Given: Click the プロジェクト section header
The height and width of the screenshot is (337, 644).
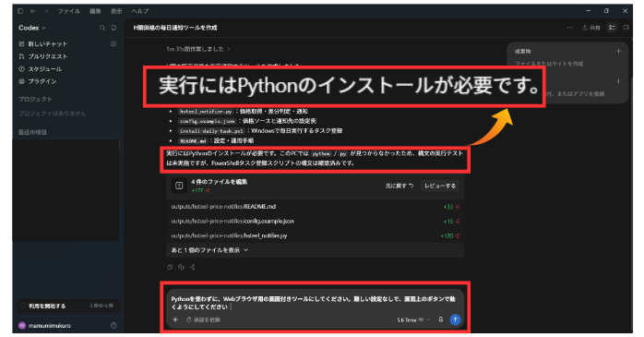Looking at the screenshot, I should [35, 99].
